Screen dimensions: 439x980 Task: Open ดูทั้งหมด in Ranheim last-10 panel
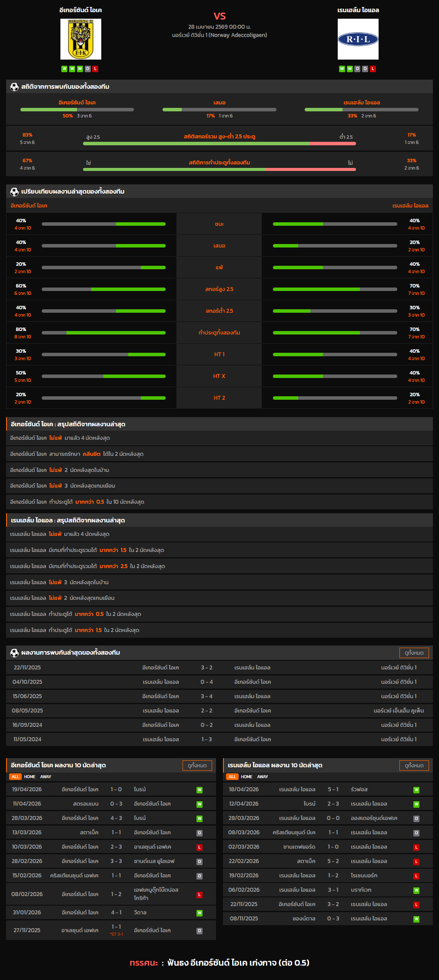[414, 766]
